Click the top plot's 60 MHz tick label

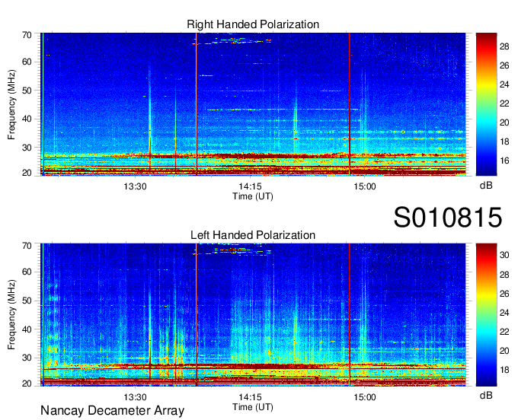(x=27, y=62)
